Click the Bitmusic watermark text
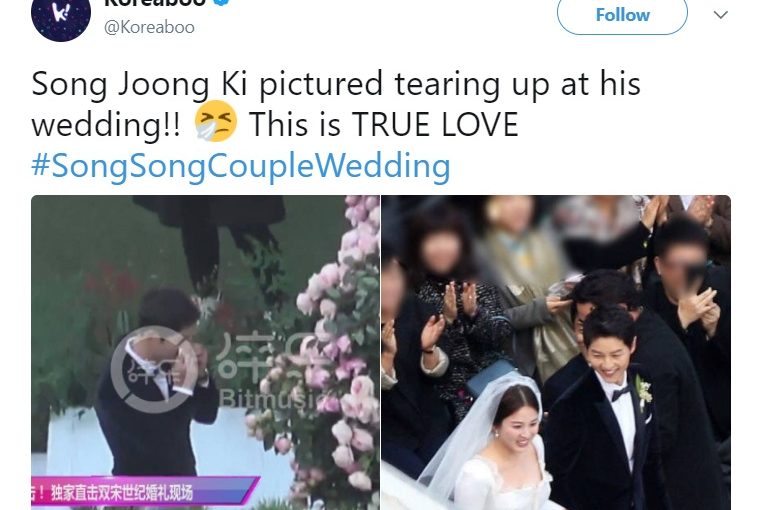The height and width of the screenshot is (510, 764). (268, 398)
